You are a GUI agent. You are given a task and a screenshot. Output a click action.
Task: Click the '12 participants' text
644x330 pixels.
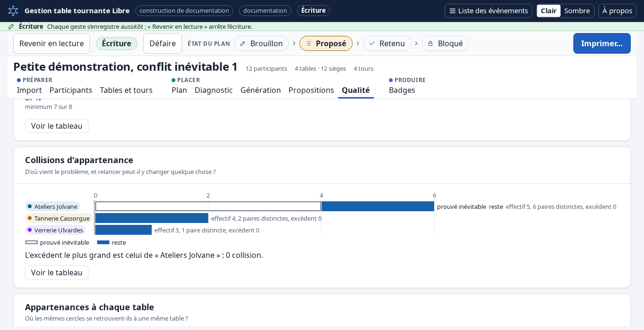(266, 69)
